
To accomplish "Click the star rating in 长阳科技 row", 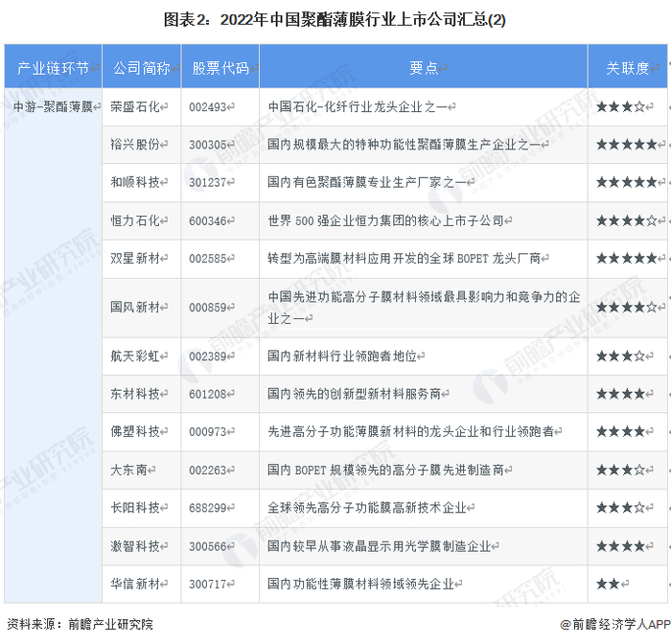I will click(620, 508).
